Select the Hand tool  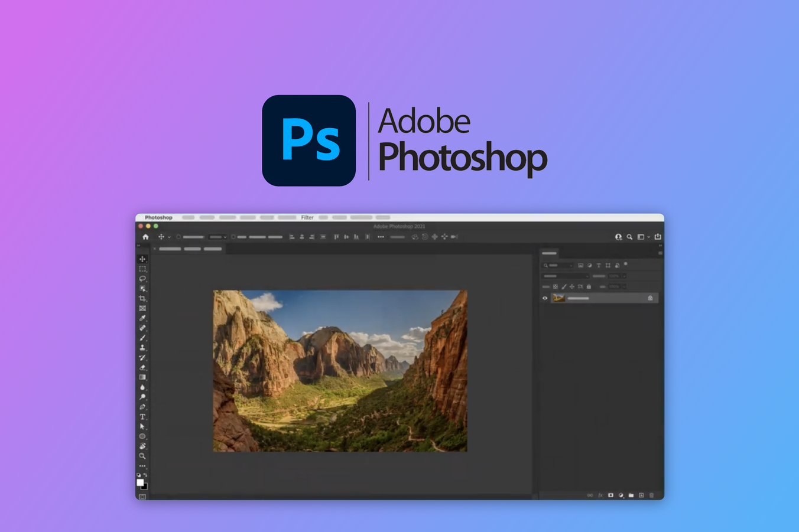click(x=142, y=446)
